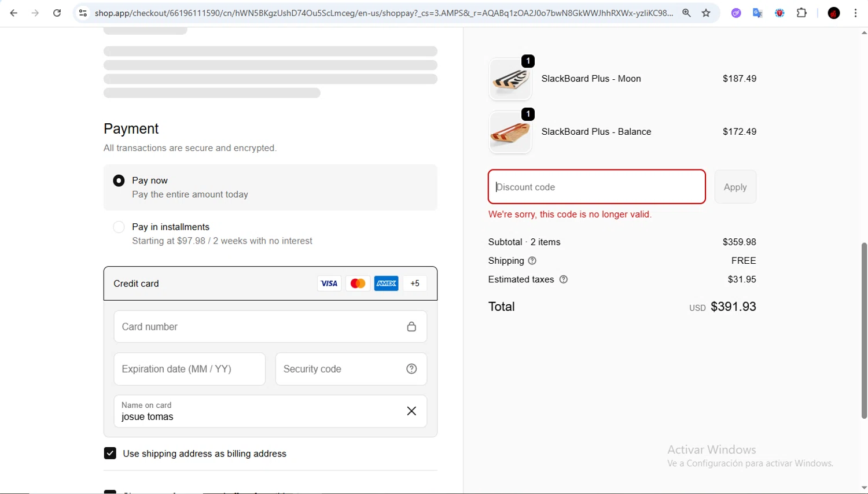868x494 pixels.
Task: Click the Visa card logo
Action: pyautogui.click(x=329, y=283)
